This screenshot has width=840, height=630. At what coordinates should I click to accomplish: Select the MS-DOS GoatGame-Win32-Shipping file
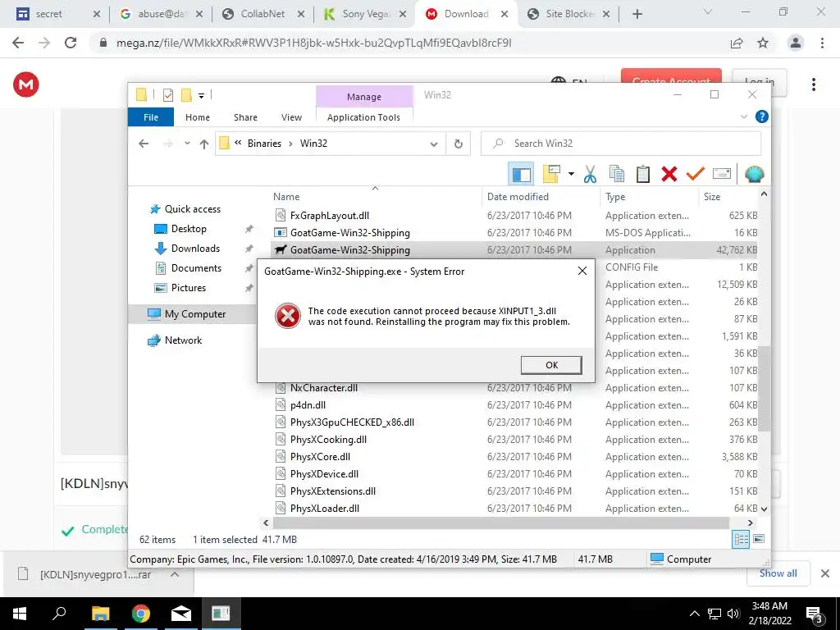(x=349, y=232)
